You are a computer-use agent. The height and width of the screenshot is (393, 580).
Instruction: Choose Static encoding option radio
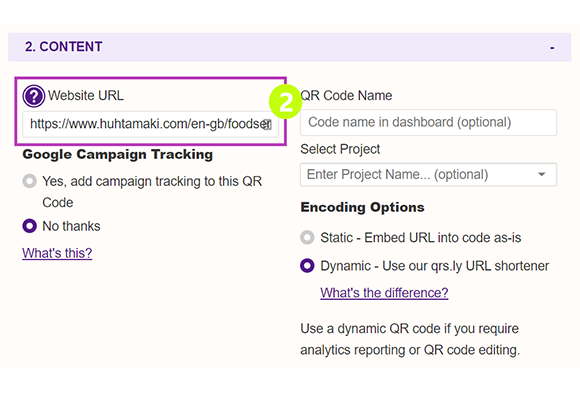click(x=307, y=238)
